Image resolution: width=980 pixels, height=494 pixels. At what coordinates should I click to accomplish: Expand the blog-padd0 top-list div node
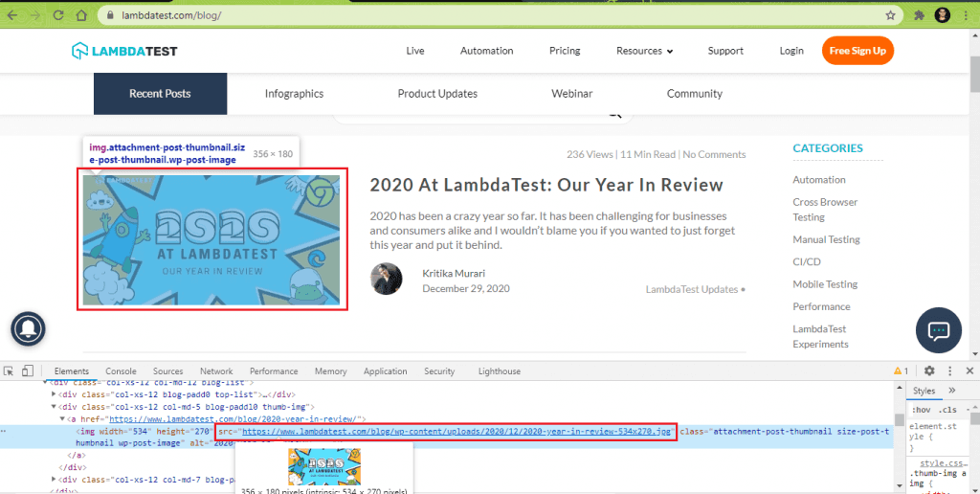54,394
